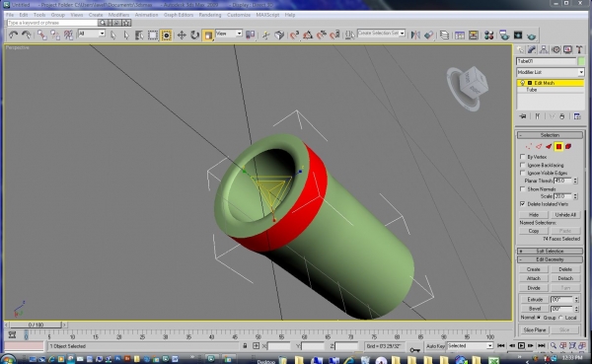
Task: Activate the Unlink Selection tool
Action: [55, 36]
